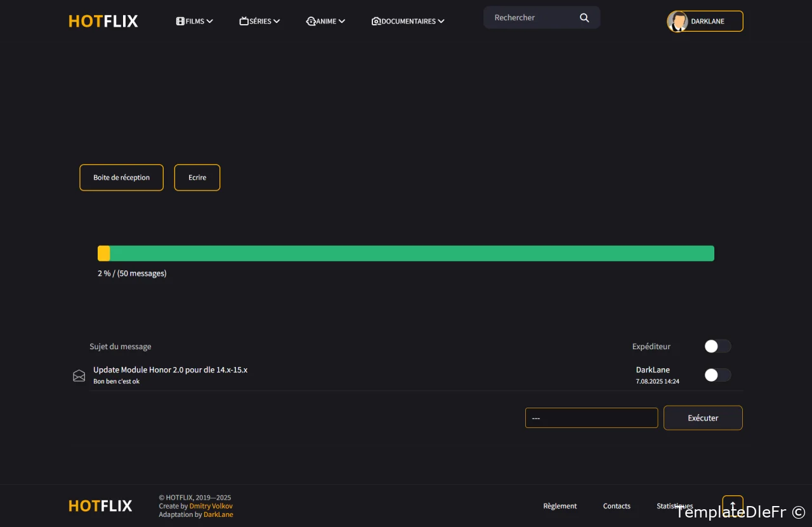812x527 pixels.
Task: Expand the Films dropdown chevron
Action: (210, 21)
